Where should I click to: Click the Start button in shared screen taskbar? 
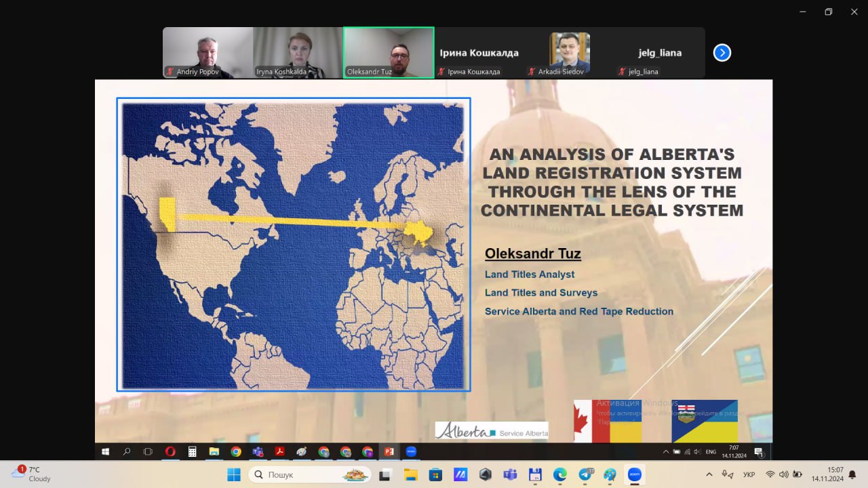(105, 451)
